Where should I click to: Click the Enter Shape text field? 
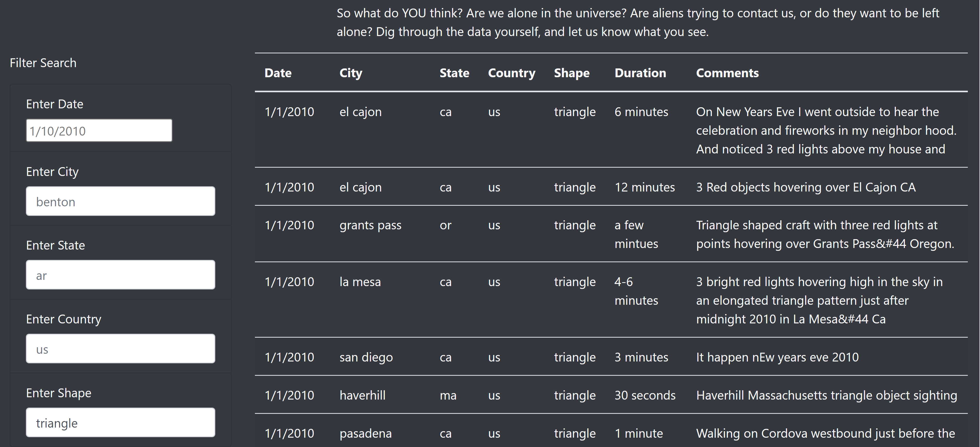pos(120,423)
